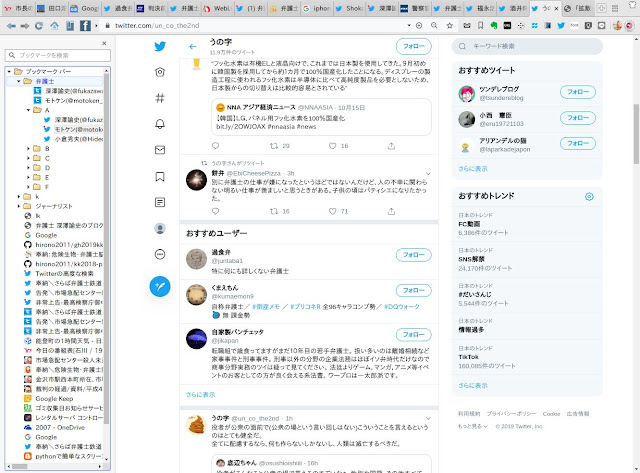Open Twitter home bird logo
Screen dimensions: 640x473
[160, 46]
